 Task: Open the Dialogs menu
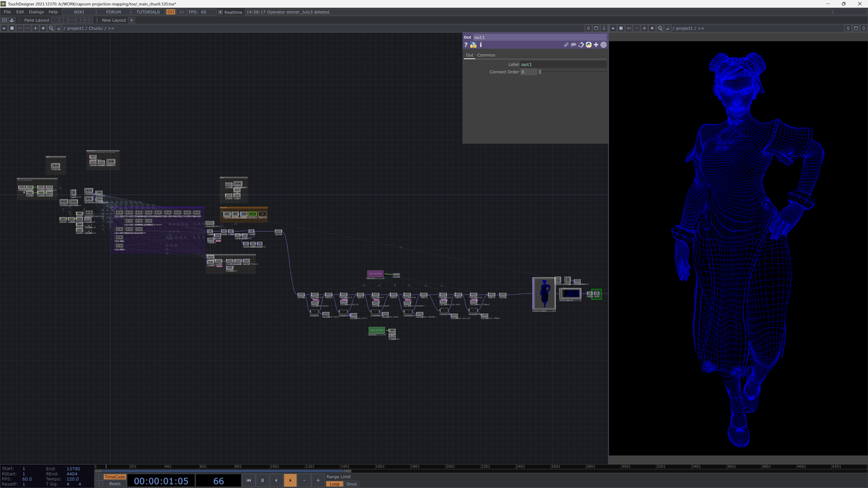point(36,12)
